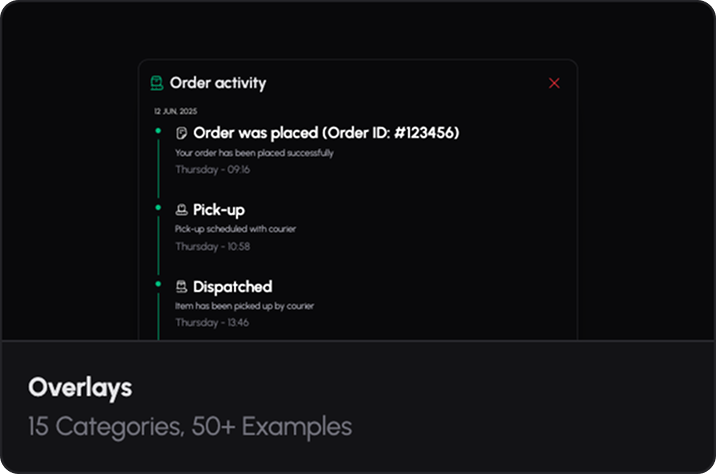This screenshot has height=474, width=716.
Task: Click the Order activity heading
Action: tap(218, 83)
